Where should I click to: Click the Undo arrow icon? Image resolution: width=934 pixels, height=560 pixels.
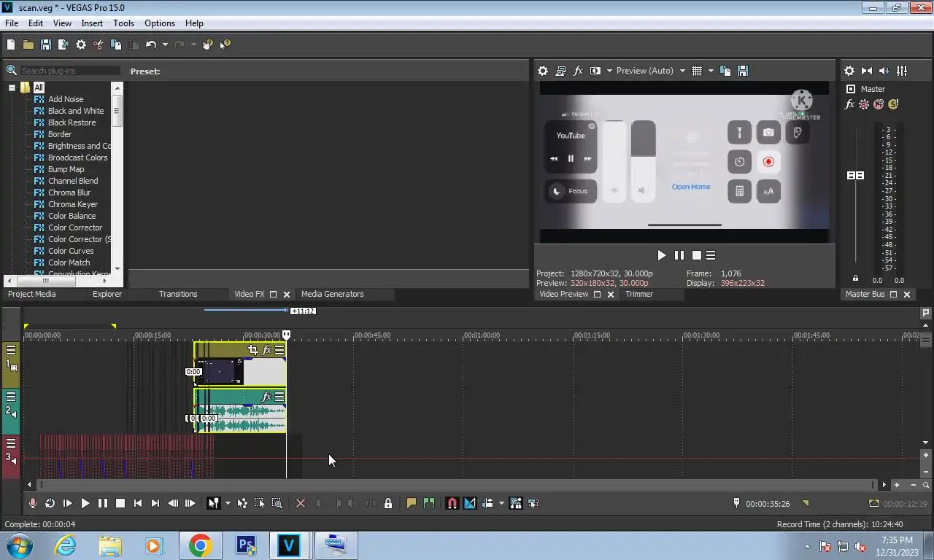coord(151,44)
